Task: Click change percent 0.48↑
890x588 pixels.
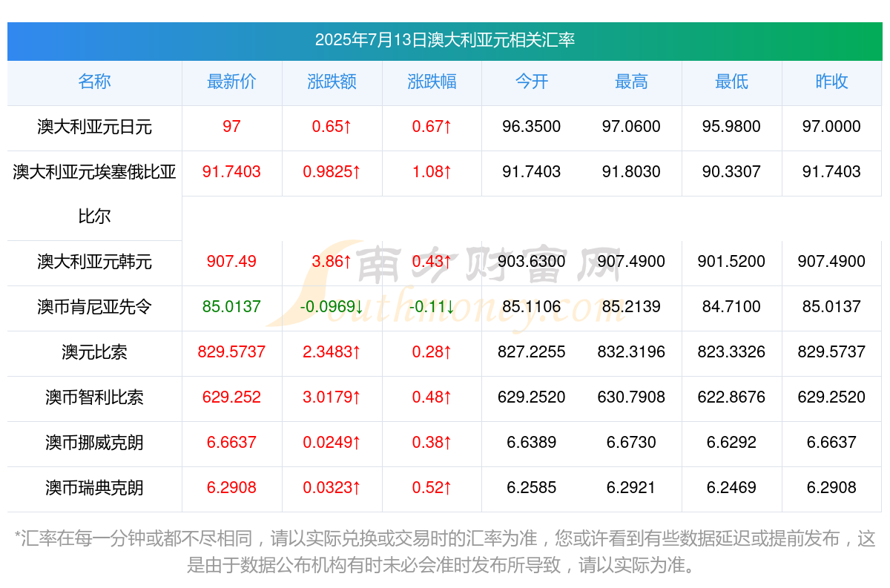Action: pyautogui.click(x=432, y=397)
